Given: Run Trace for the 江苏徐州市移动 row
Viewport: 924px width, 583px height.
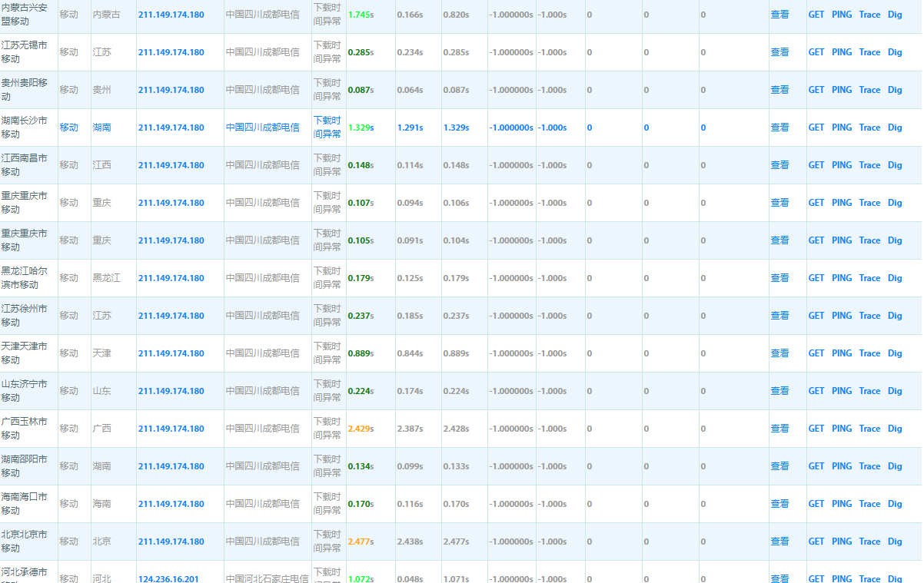Looking at the screenshot, I should click(869, 316).
